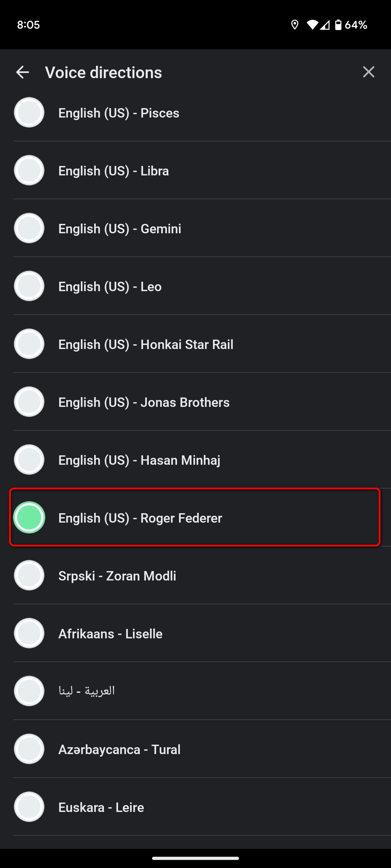Screen dimensions: 391x868
Task: Select the Afrikaans - Liselle voice
Action: 29,633
